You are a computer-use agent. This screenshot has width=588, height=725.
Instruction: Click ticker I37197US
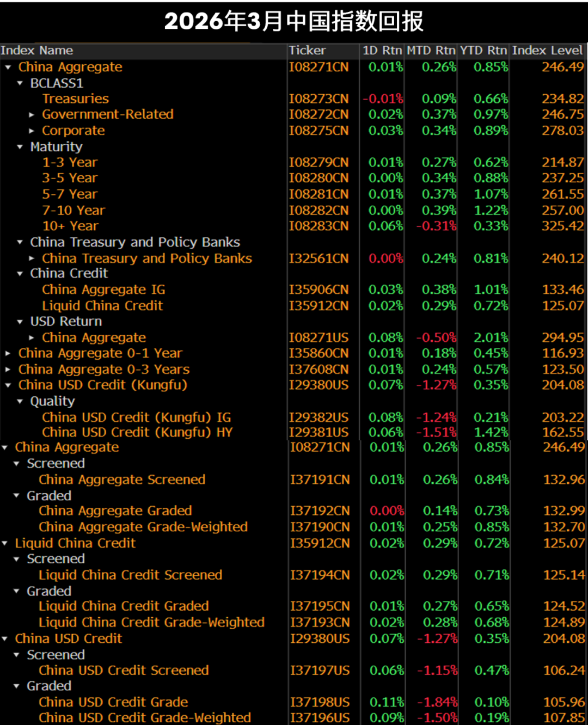click(320, 671)
